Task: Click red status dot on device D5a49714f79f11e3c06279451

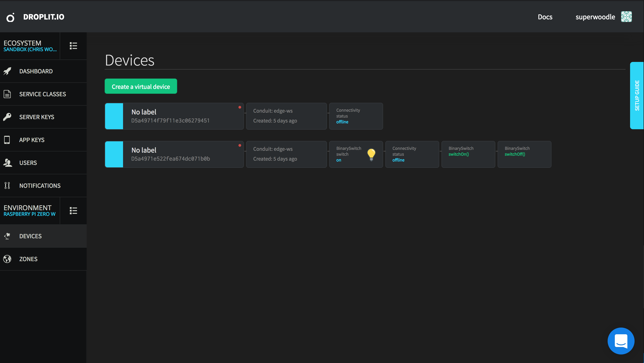Action: [x=240, y=107]
